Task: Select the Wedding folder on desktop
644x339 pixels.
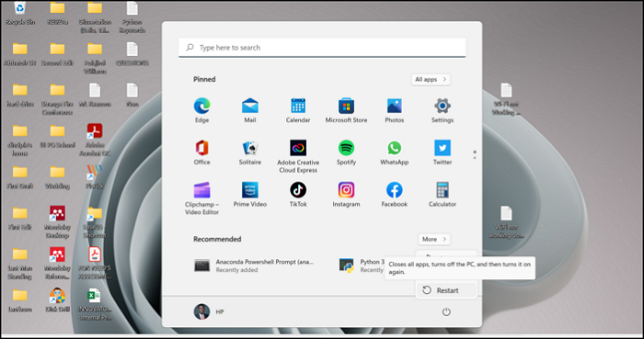Action: (x=57, y=177)
